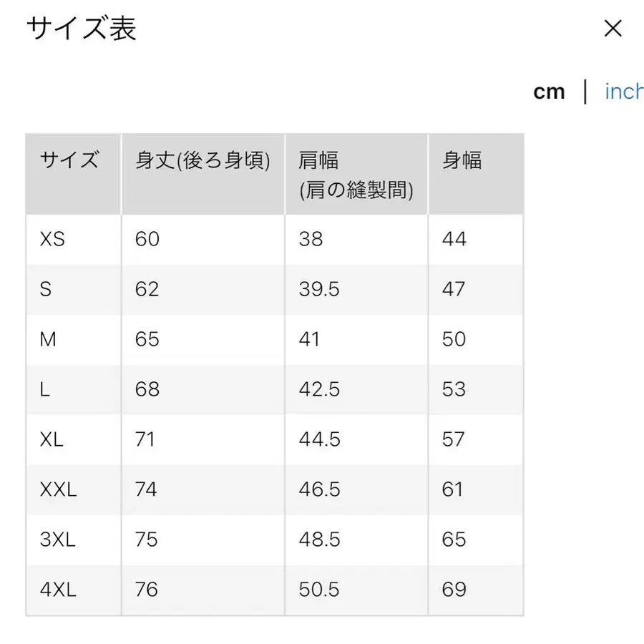
Task: Select the S size row
Action: [46, 289]
